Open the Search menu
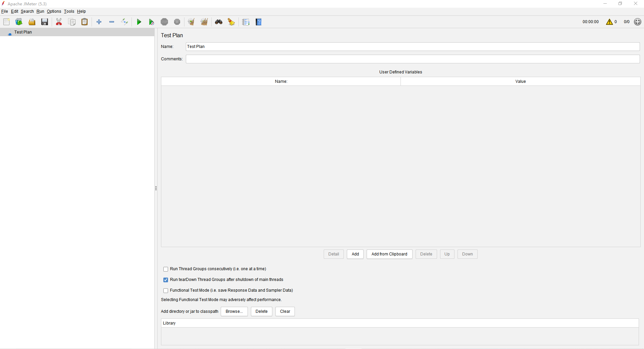The height and width of the screenshot is (349, 644). coord(27,11)
